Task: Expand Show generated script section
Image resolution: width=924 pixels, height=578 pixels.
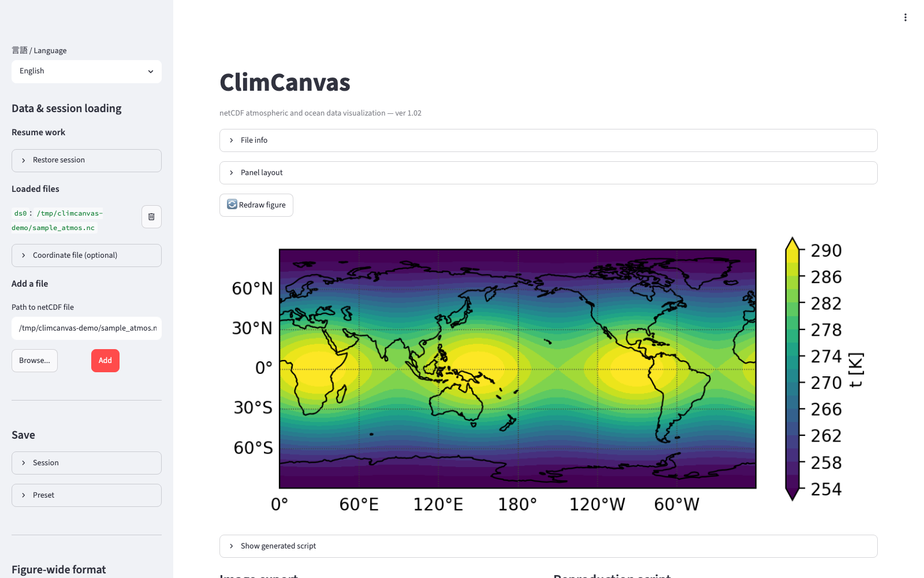Action: (549, 546)
